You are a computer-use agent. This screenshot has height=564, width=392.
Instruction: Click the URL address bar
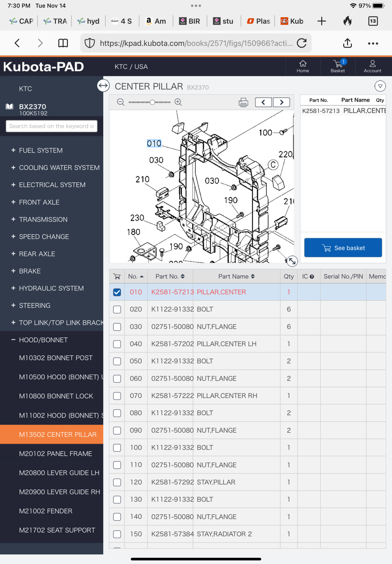click(x=196, y=43)
